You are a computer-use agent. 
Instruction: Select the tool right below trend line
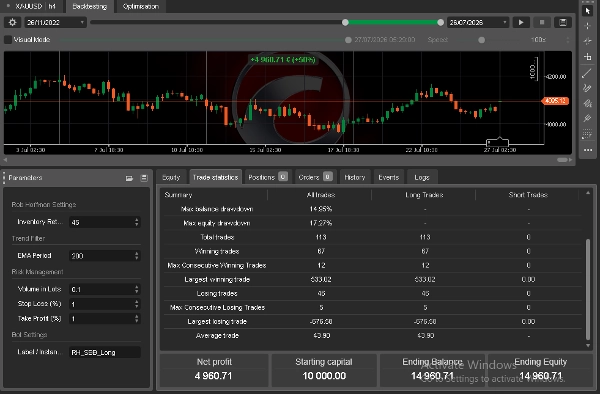(587, 88)
